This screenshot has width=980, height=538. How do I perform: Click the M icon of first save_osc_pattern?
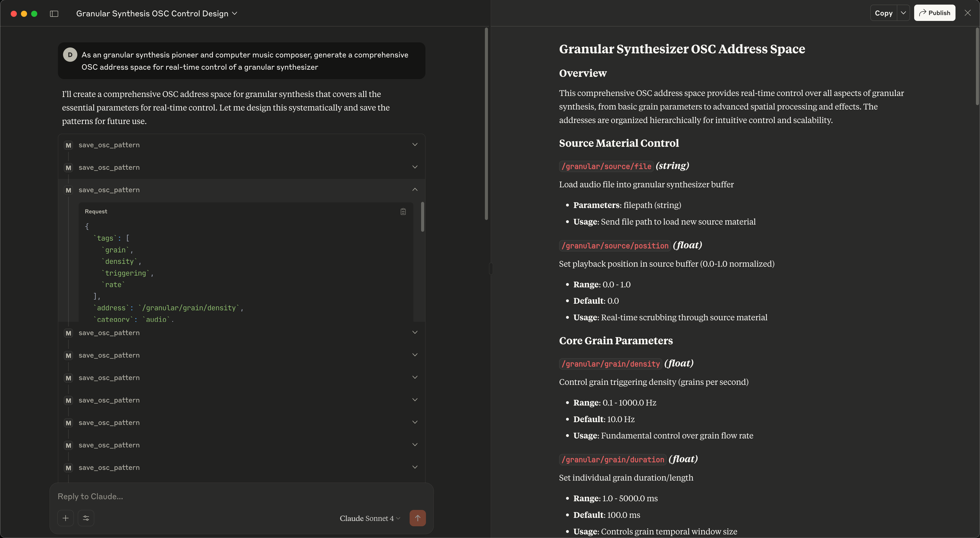pos(68,145)
